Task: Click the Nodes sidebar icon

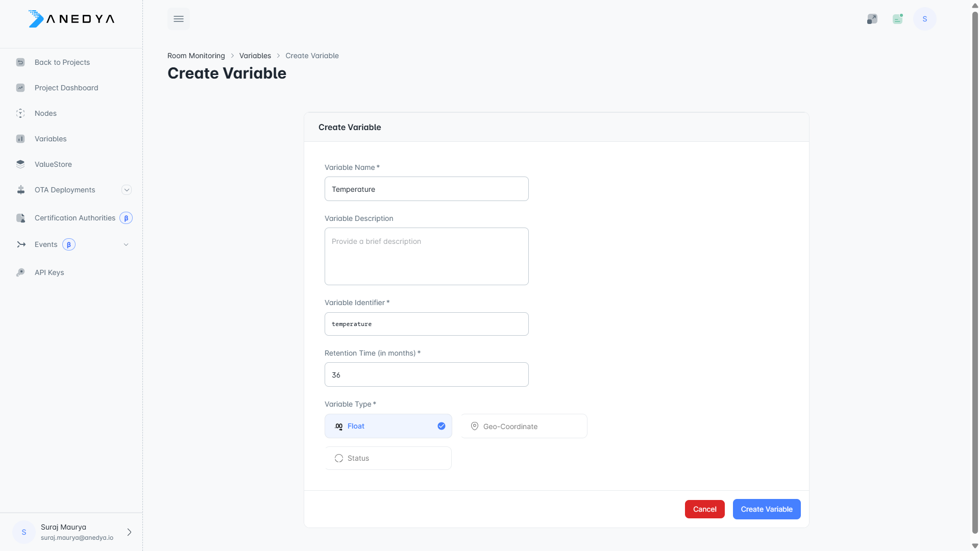Action: pos(20,113)
